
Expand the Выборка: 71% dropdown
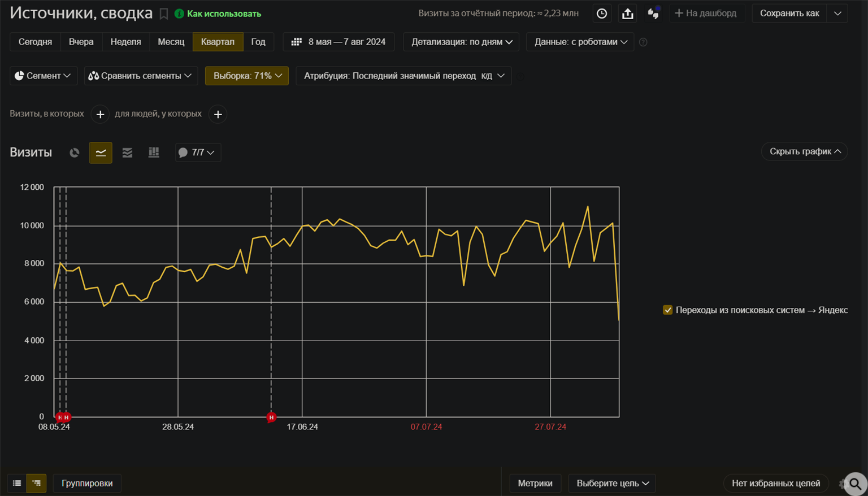click(x=247, y=76)
